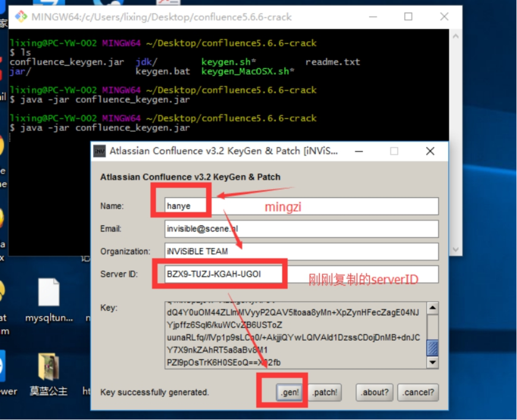Click the .cancel? button
This screenshot has width=517, height=420.
pos(418,392)
